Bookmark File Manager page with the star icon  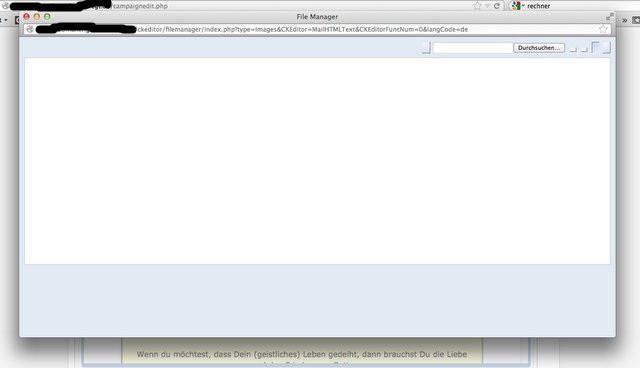pyautogui.click(x=603, y=29)
